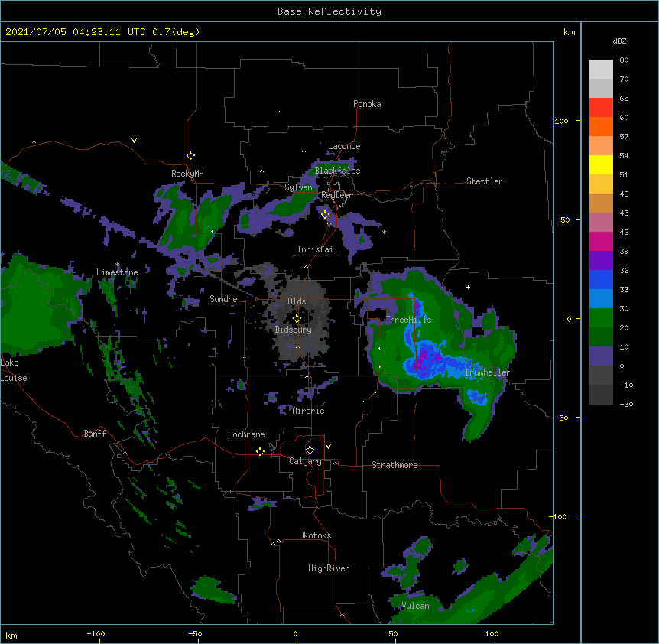The height and width of the screenshot is (644, 659).
Task: Click the Sundre town label
Action: [x=223, y=299]
